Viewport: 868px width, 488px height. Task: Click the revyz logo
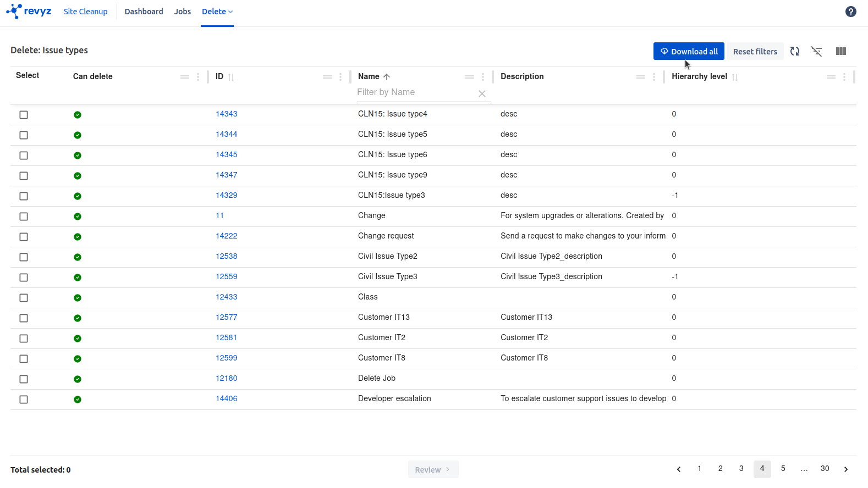(29, 11)
